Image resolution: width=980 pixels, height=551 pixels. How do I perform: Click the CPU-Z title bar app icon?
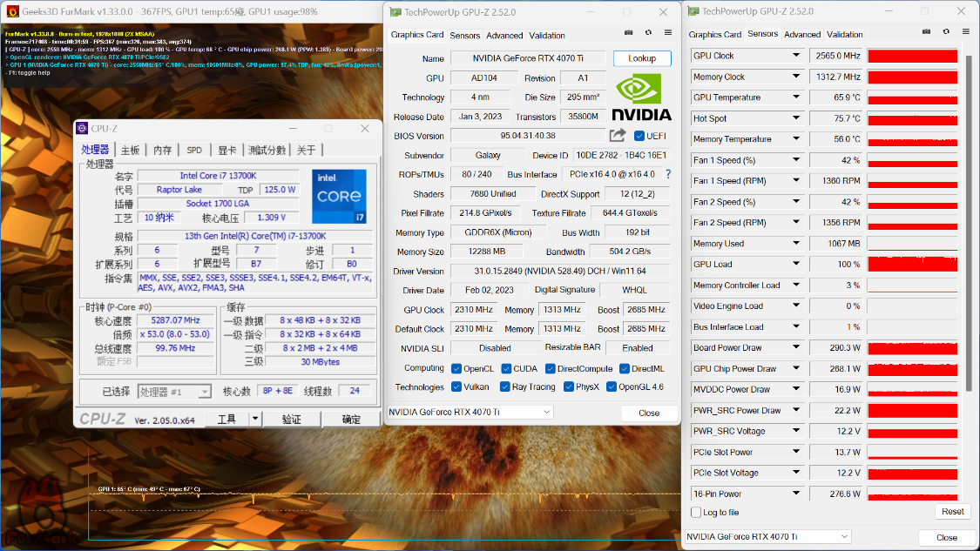(82, 128)
